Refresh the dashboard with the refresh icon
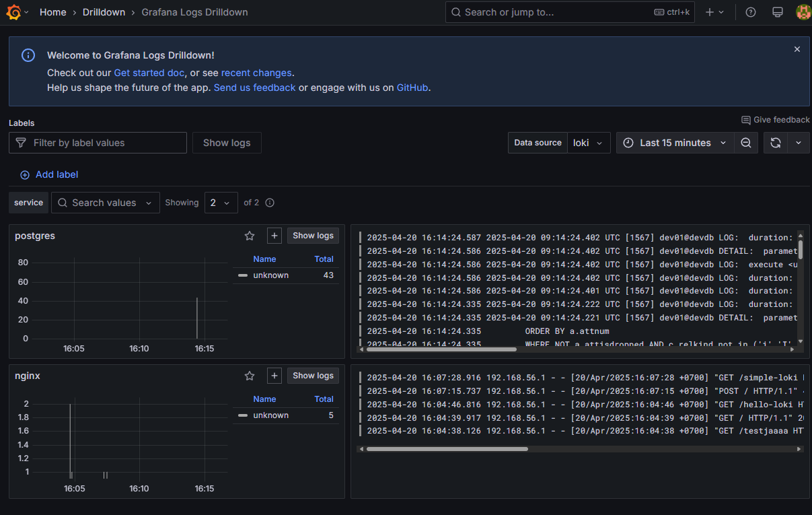812x515 pixels. [x=775, y=143]
